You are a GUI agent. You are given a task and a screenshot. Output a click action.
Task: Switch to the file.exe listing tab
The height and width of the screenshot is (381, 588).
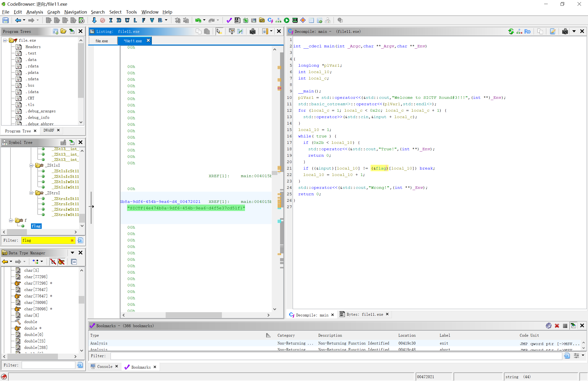click(102, 41)
